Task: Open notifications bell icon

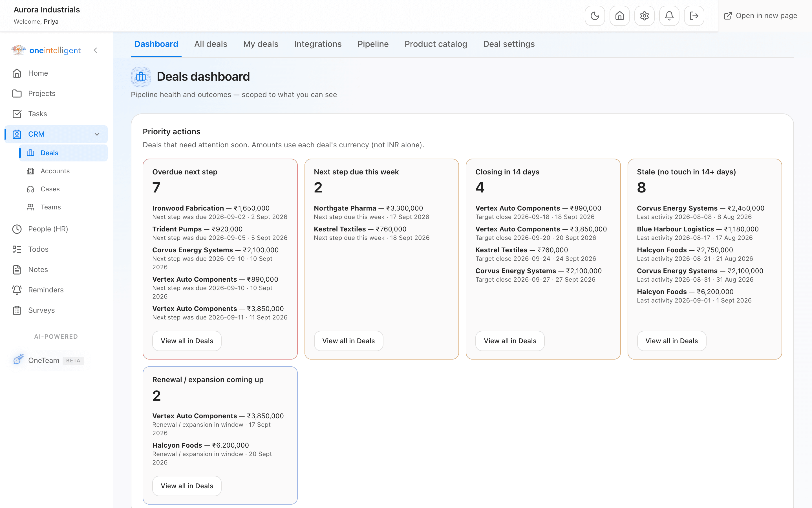Action: tap(669, 16)
